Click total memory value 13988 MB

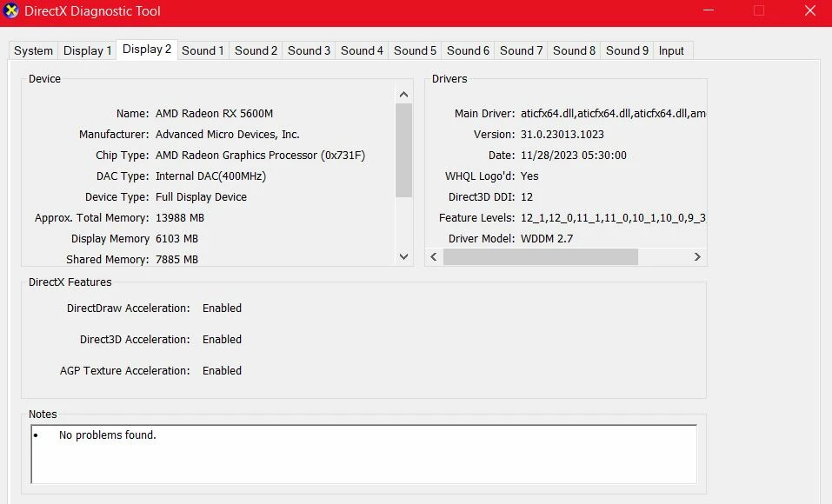[x=180, y=218]
